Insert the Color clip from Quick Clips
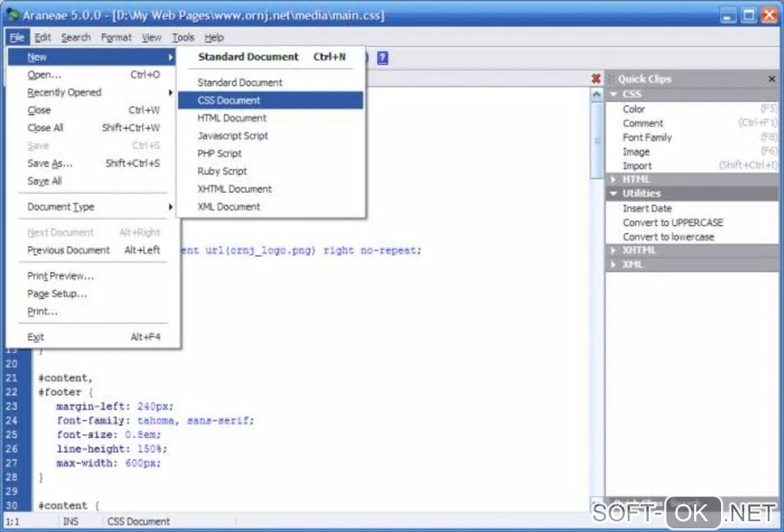Screen dimensions: 784x532 pyautogui.click(x=693, y=109)
